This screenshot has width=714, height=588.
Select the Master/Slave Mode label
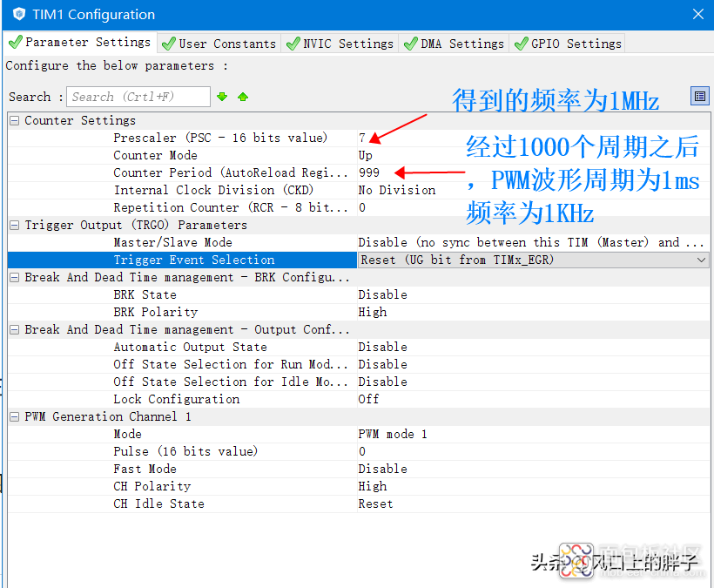(x=172, y=243)
